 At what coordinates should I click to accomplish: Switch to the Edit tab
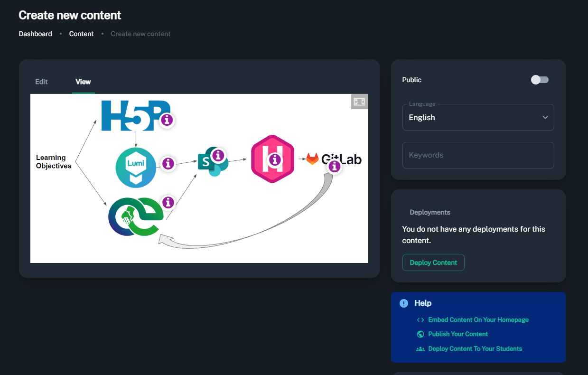41,82
